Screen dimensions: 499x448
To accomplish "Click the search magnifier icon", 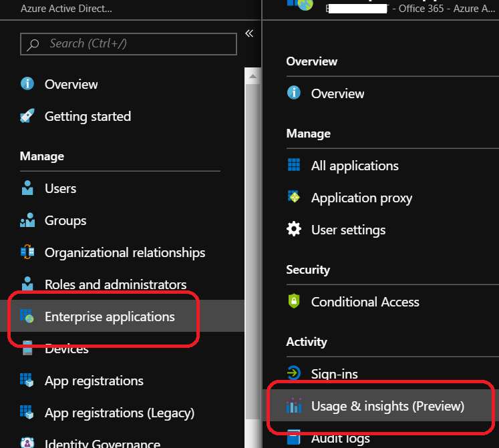I will (x=33, y=45).
